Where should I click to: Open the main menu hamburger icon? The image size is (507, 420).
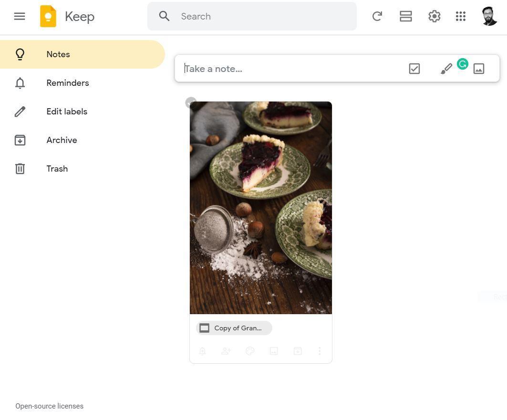20,16
